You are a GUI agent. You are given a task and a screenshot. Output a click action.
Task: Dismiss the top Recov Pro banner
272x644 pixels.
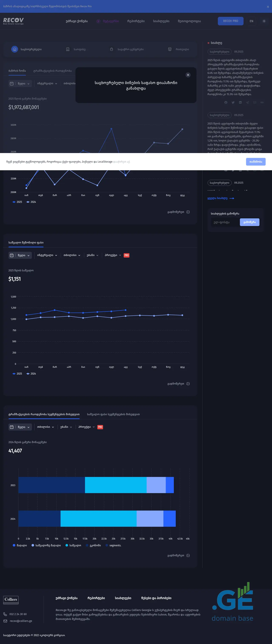point(268,7)
